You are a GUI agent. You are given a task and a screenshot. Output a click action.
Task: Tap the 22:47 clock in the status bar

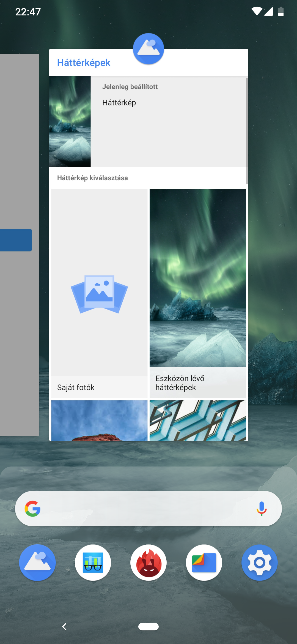(28, 12)
